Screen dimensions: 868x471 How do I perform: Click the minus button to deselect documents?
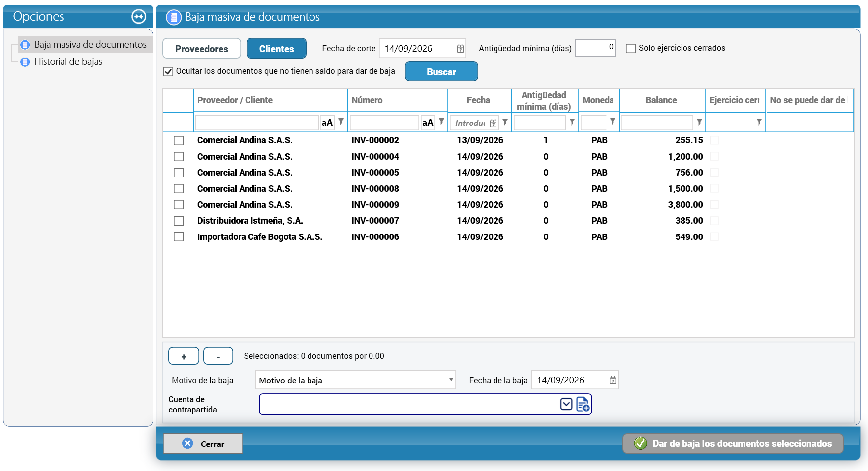(218, 356)
